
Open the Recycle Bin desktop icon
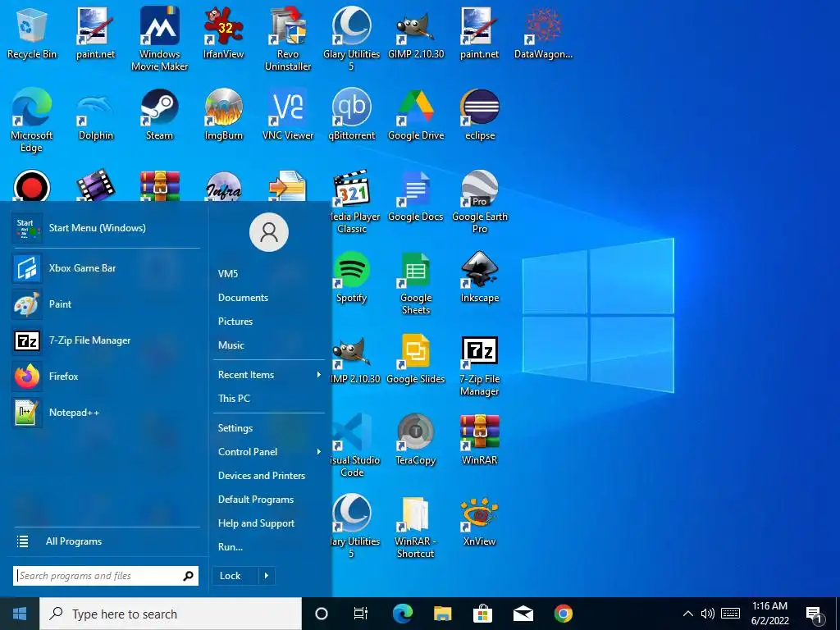32,33
